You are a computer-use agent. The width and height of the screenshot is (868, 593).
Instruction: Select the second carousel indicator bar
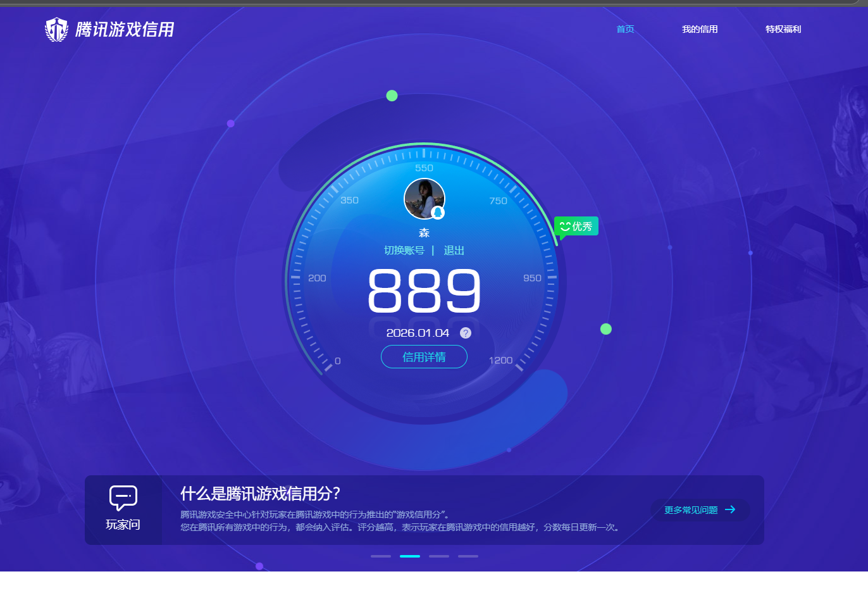[x=409, y=556]
